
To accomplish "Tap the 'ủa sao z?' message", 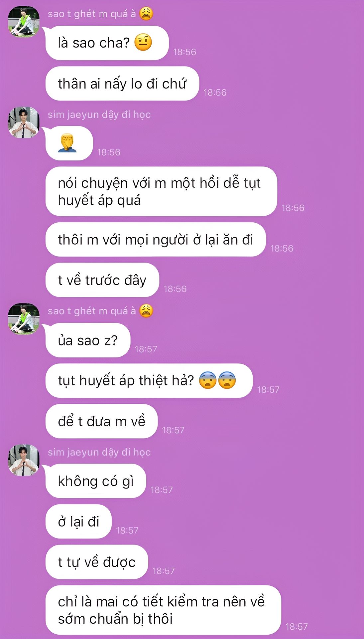I will [x=88, y=340].
